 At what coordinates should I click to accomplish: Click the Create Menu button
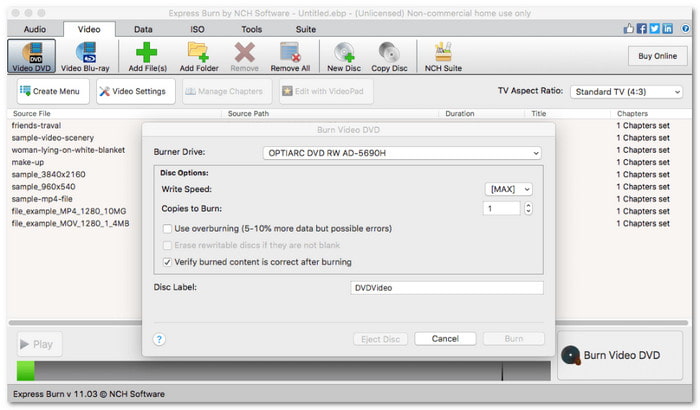click(x=53, y=91)
